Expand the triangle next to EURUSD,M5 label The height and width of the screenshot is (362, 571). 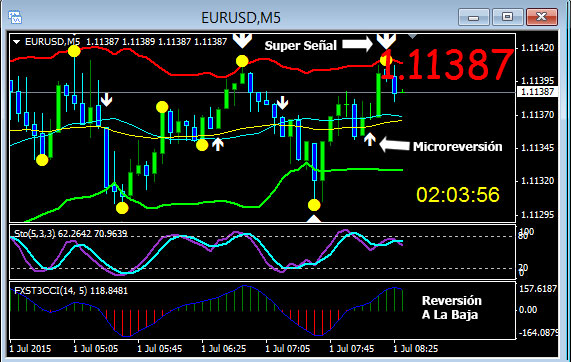16,42
